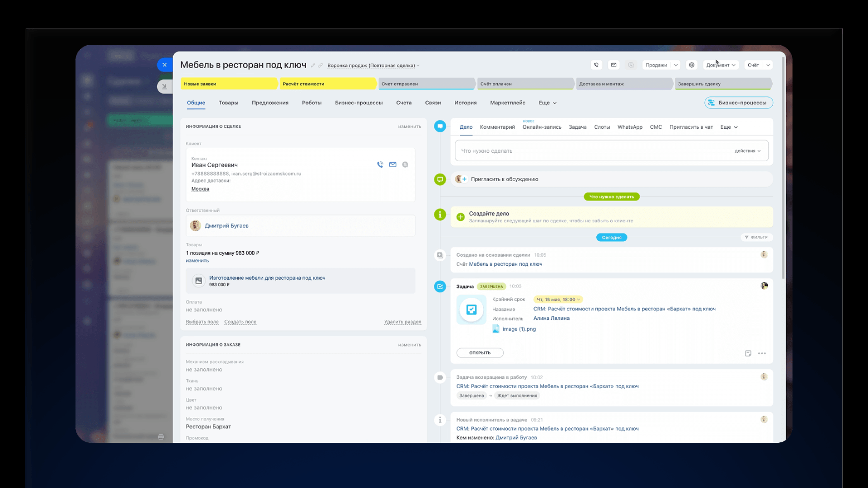Expand Еще in activity tabs

tap(729, 127)
